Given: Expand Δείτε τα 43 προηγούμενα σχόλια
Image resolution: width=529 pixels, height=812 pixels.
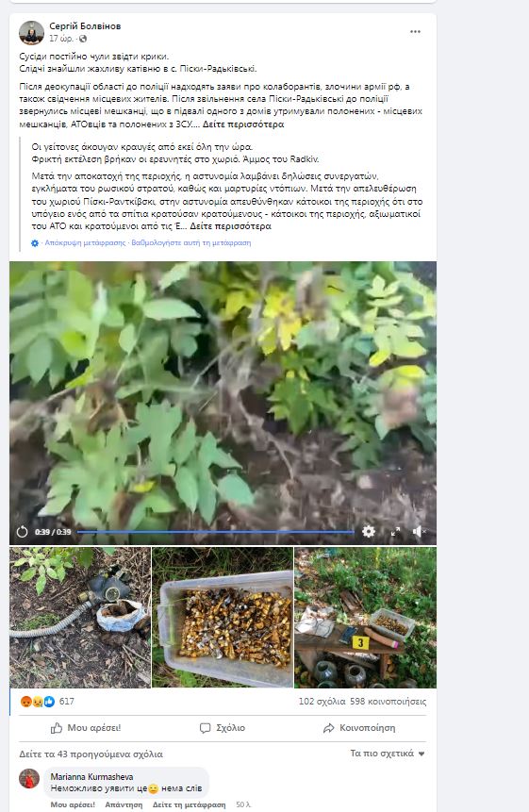Looking at the screenshot, I should (91, 754).
